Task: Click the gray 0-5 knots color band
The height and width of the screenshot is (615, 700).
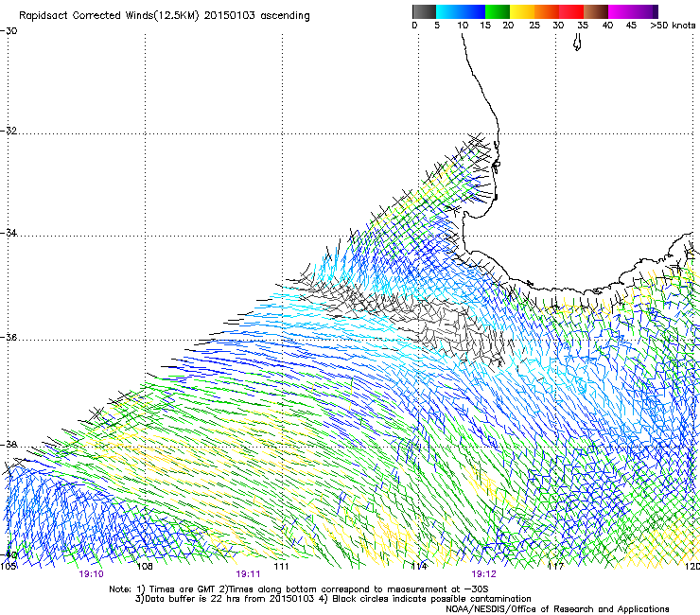Action: pyautogui.click(x=424, y=11)
